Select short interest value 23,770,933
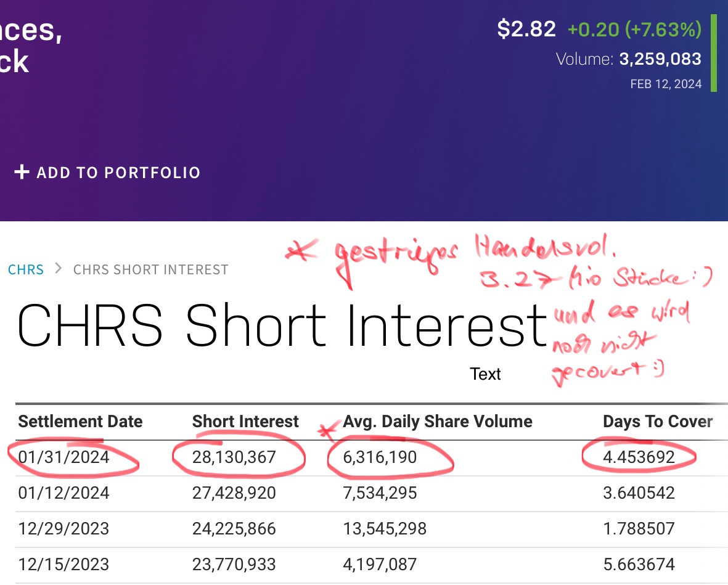 pos(234,564)
